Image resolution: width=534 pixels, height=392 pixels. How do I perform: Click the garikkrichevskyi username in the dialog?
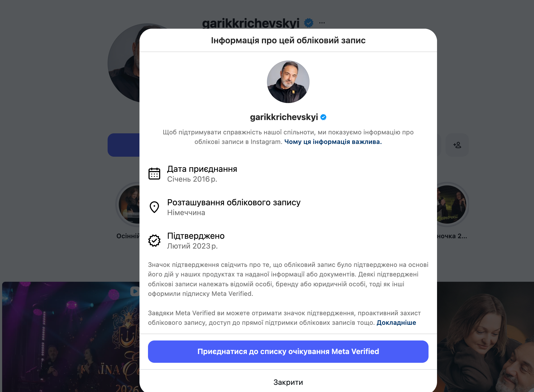click(284, 117)
